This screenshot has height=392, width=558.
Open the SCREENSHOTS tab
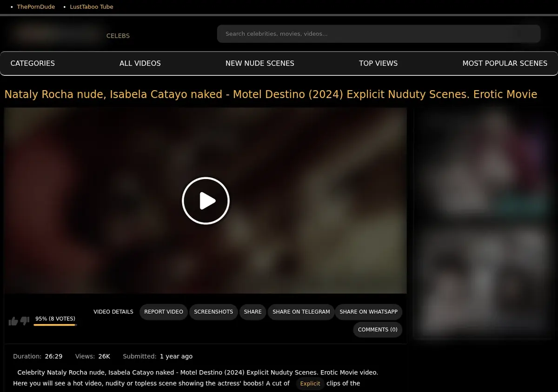pyautogui.click(x=213, y=312)
